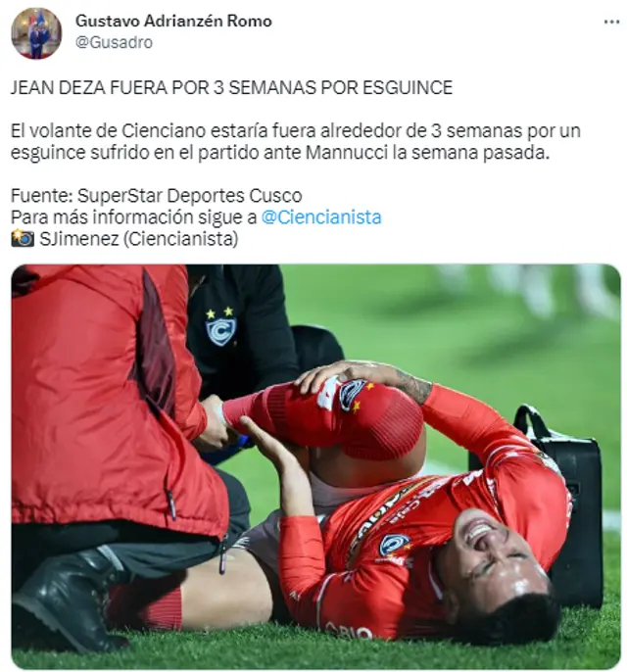Image resolution: width=627 pixels, height=672 pixels.
Task: Click the crest badge on the red sock
Action: pyautogui.click(x=355, y=396)
